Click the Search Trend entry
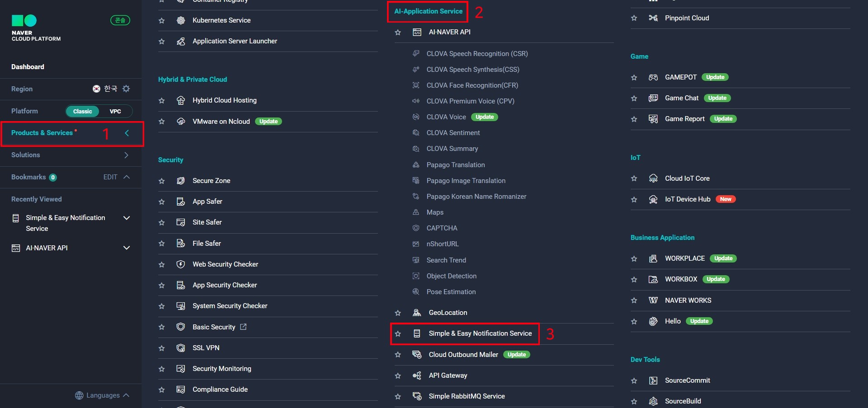 coord(446,260)
